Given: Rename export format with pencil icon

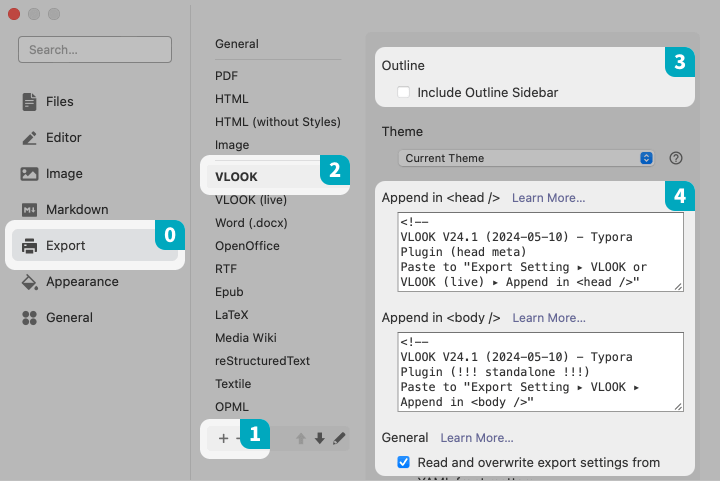Looking at the screenshot, I should (339, 438).
